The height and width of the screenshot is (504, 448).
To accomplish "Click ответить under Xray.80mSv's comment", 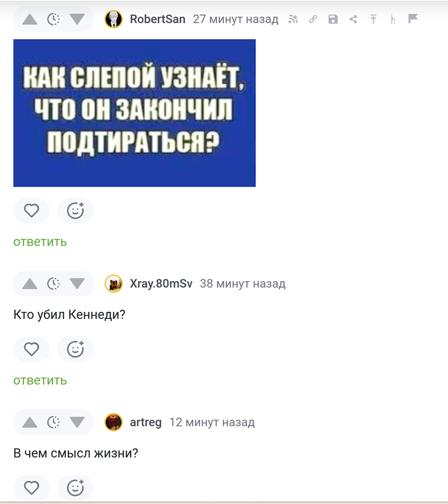I will [x=40, y=380].
